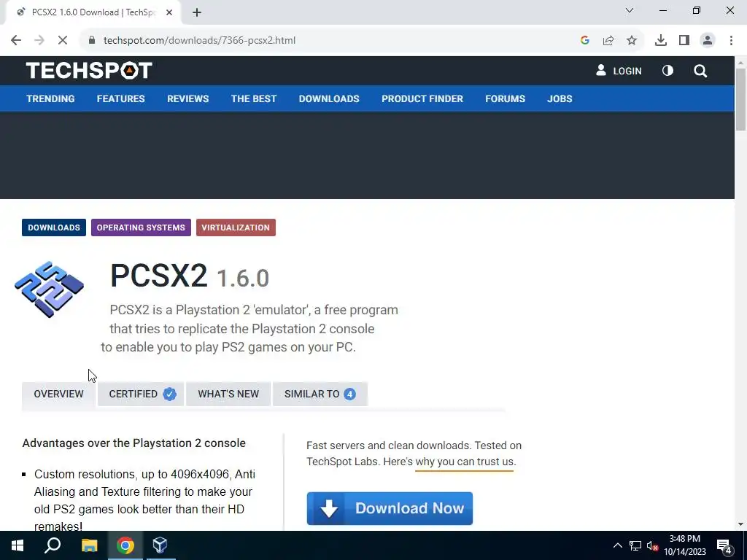The width and height of the screenshot is (747, 560).
Task: Open Chrome three-dot menu
Action: [731, 41]
